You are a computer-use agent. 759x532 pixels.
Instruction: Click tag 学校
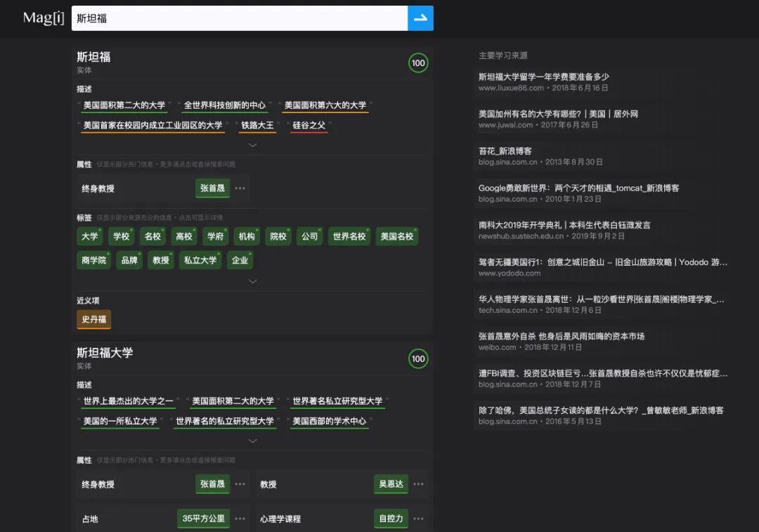(121, 236)
